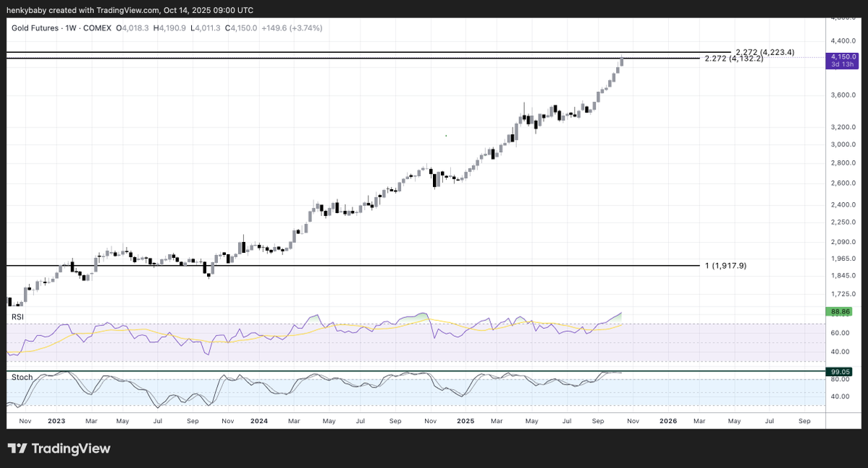Click the Gold Futures symbol title
Image resolution: width=868 pixels, height=468 pixels.
point(40,28)
